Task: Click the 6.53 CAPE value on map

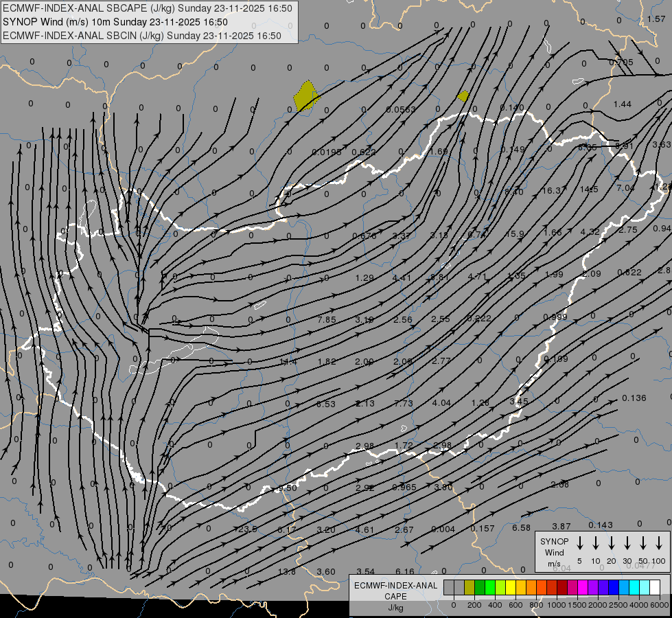Action: pos(326,404)
